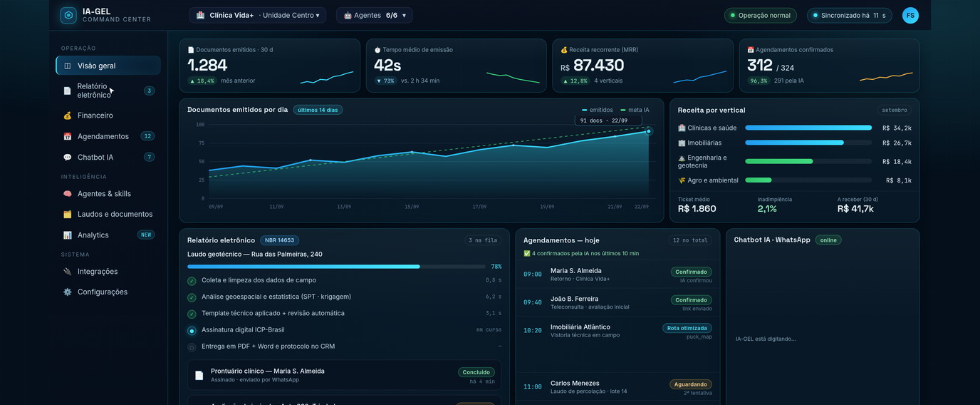Viewport: 980px width, 405px height.
Task: Open Laudos e documentos
Action: tap(108, 215)
